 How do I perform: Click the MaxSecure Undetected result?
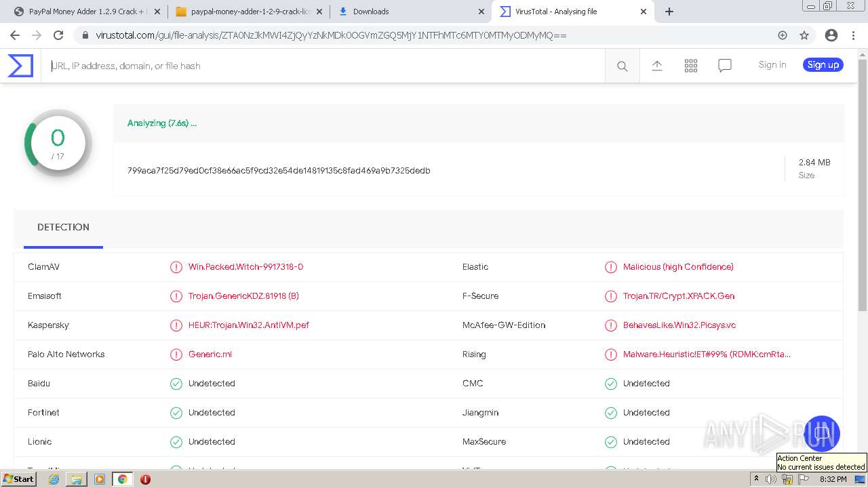coord(646,442)
